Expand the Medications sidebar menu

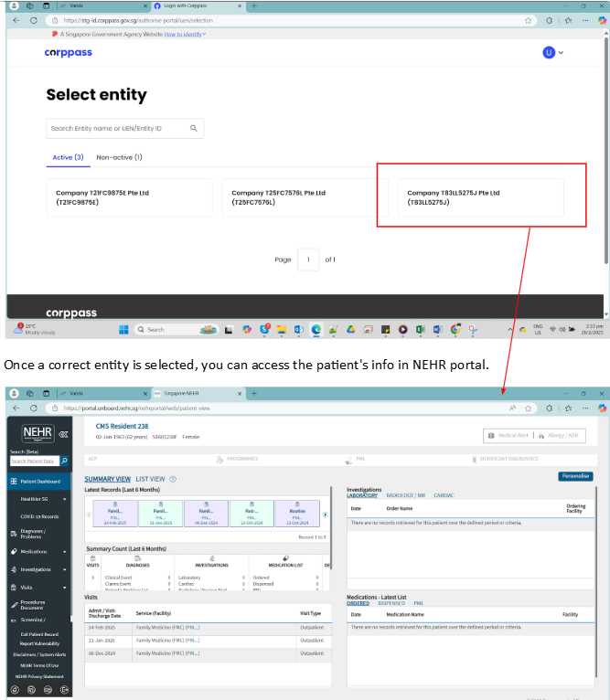coord(39,552)
